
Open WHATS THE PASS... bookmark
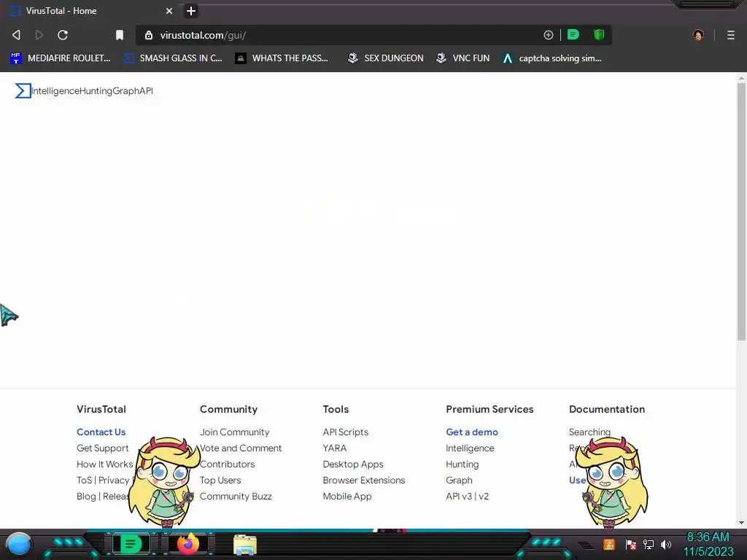282,58
